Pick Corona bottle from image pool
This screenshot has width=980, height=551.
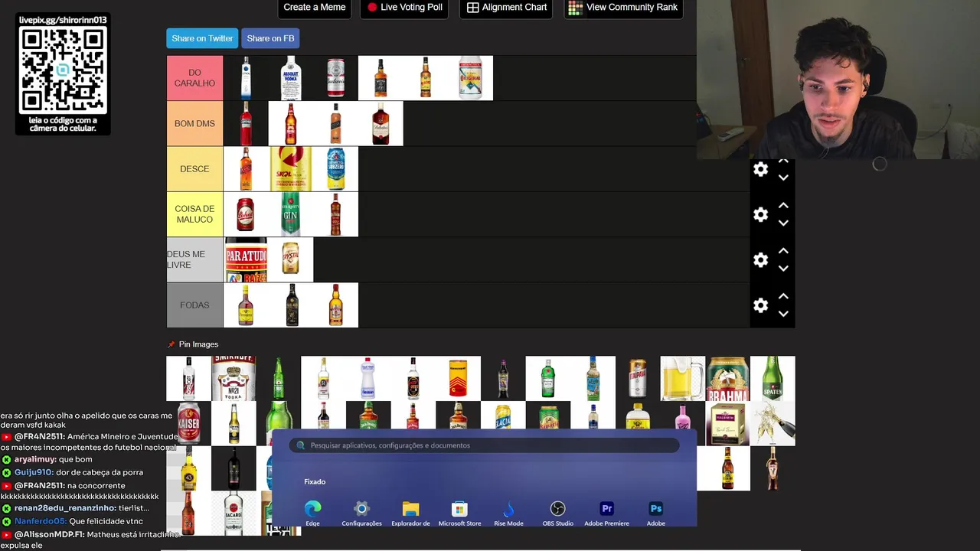point(234,423)
